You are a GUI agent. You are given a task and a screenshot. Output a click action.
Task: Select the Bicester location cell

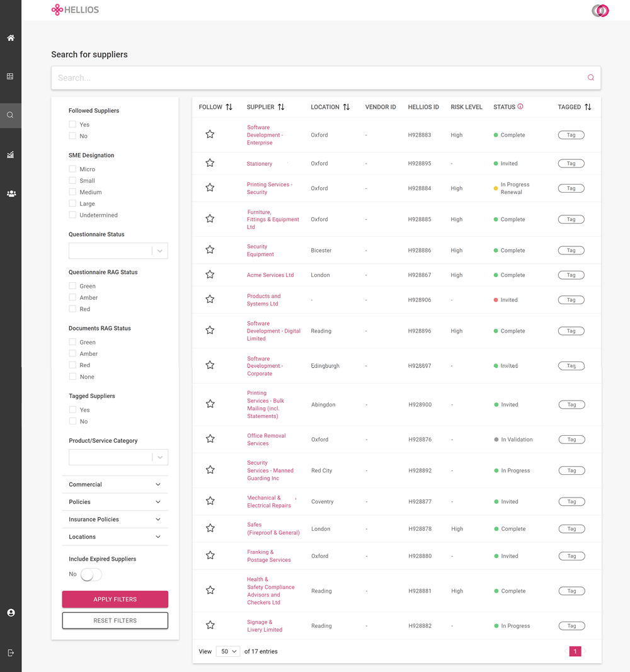[321, 250]
